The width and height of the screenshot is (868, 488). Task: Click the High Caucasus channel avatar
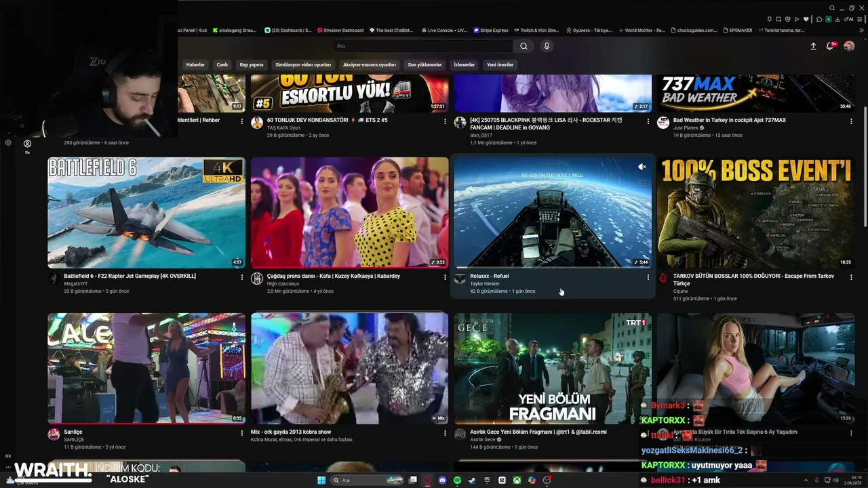click(x=257, y=279)
